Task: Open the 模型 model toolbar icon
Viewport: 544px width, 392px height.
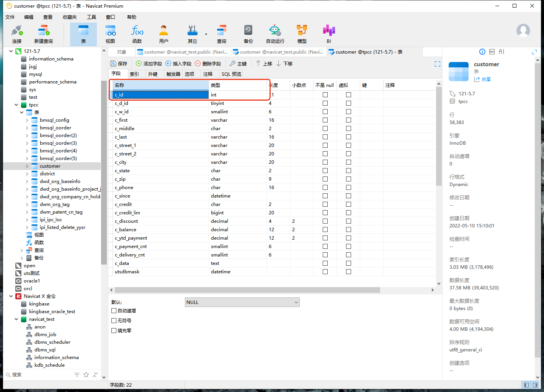Action: coord(302,34)
